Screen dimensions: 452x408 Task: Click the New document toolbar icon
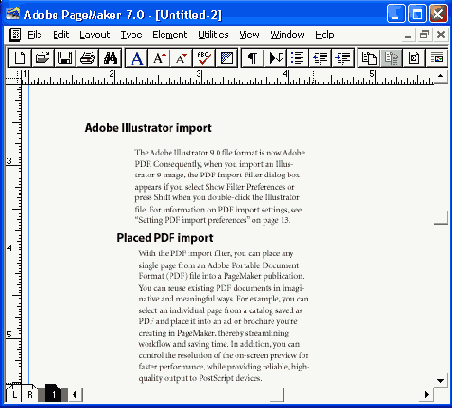[x=19, y=58]
